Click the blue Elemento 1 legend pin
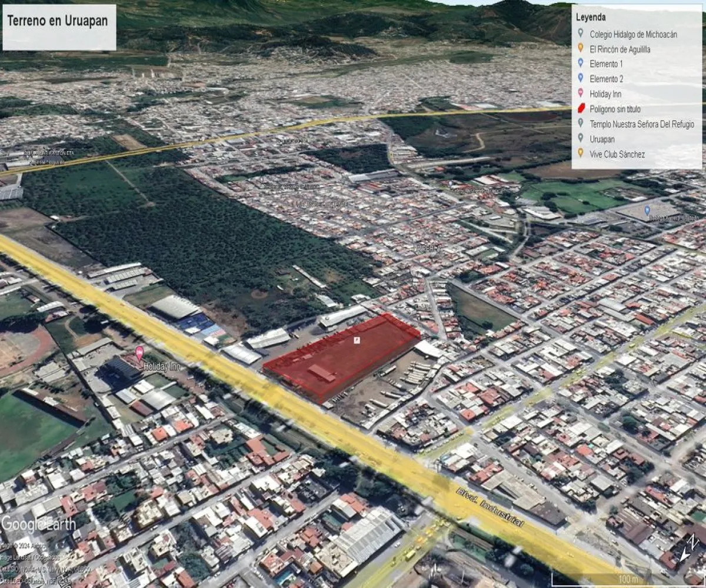The width and height of the screenshot is (706, 588). pos(581,64)
